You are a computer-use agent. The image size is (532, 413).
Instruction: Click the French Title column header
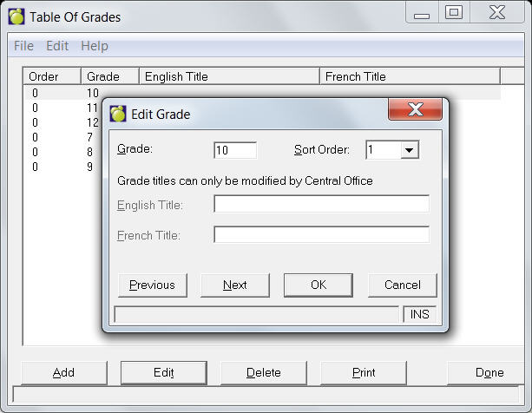[x=408, y=76]
